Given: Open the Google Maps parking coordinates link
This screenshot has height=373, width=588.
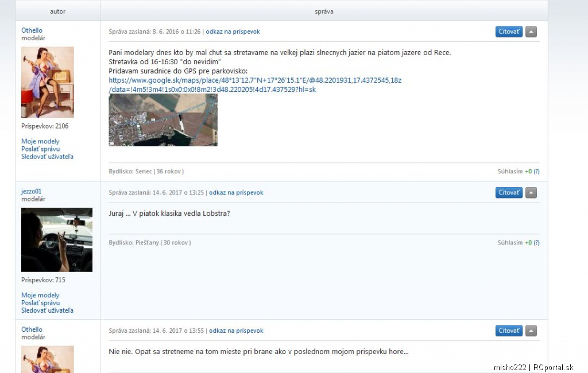Looking at the screenshot, I should coord(255,85).
